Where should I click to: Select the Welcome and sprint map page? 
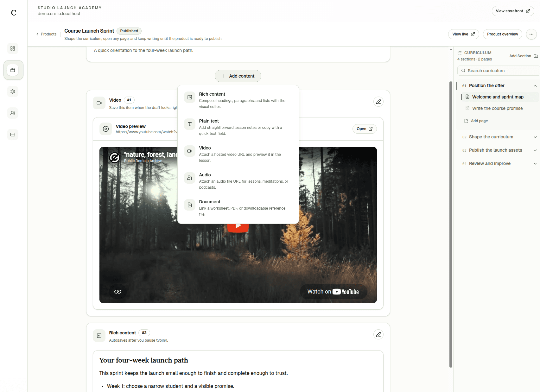[500, 97]
